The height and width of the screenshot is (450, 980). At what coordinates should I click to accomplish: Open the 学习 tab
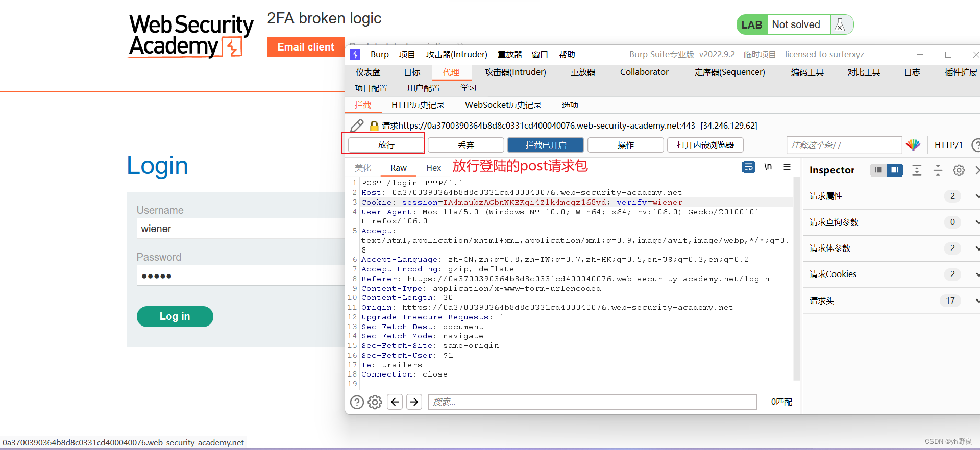tap(468, 88)
